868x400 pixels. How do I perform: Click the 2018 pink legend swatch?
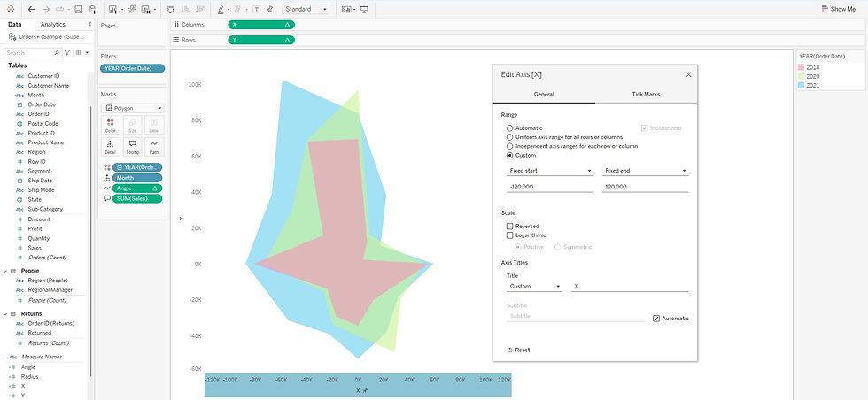(x=801, y=67)
